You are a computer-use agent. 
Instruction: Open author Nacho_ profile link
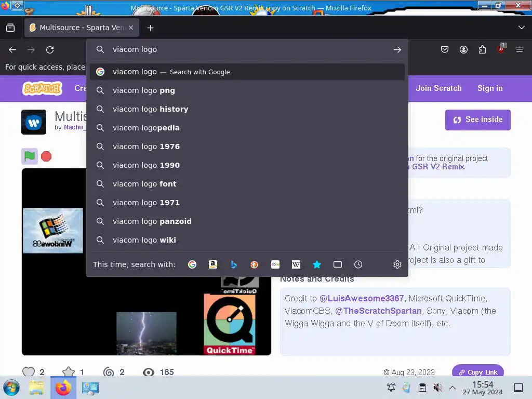click(74, 127)
